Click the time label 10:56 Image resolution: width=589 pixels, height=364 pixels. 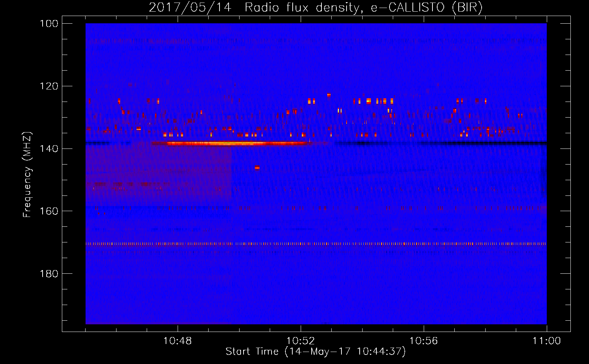(x=424, y=341)
